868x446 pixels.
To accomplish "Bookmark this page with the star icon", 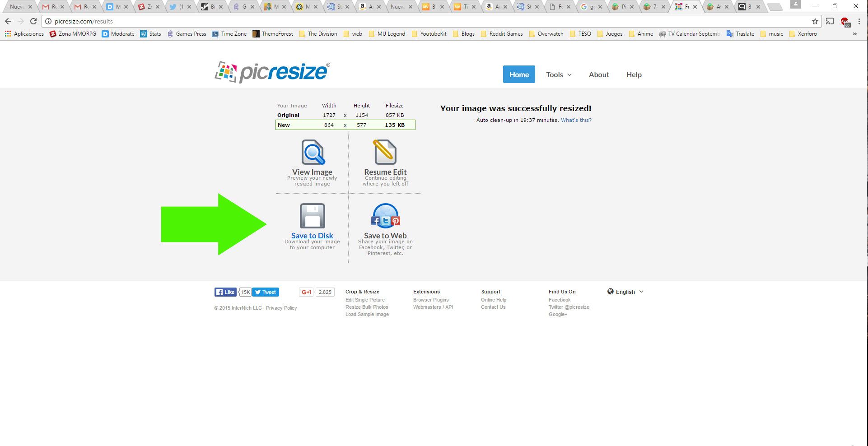I will 815,21.
